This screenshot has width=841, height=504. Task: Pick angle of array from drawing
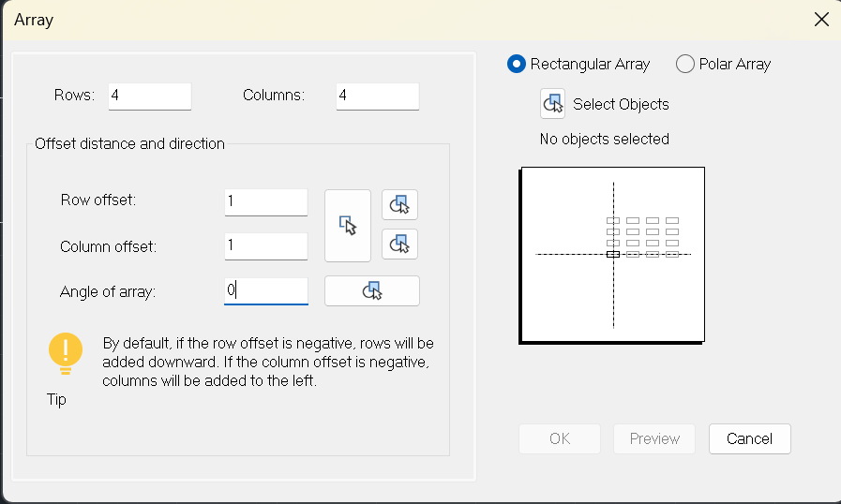(372, 290)
